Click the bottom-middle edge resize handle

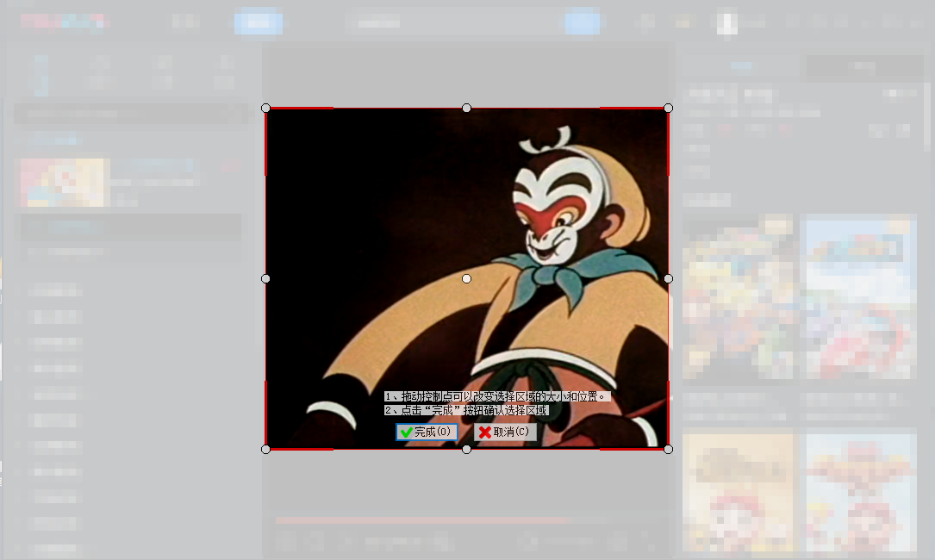point(466,449)
